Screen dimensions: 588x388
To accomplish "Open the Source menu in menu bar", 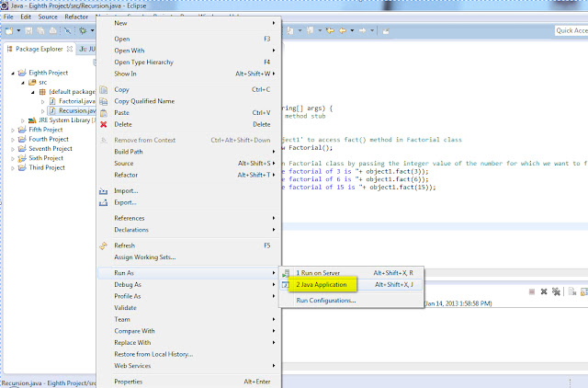I will [x=48, y=17].
